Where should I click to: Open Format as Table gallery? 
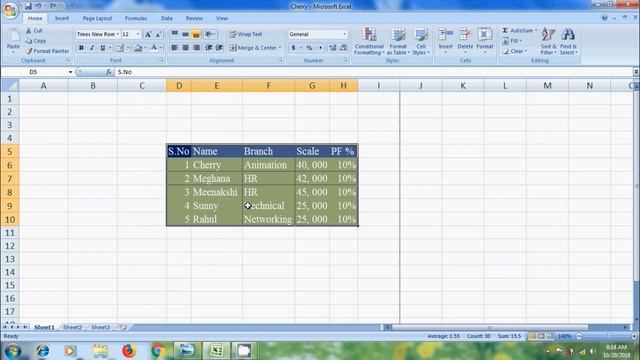pyautogui.click(x=398, y=41)
